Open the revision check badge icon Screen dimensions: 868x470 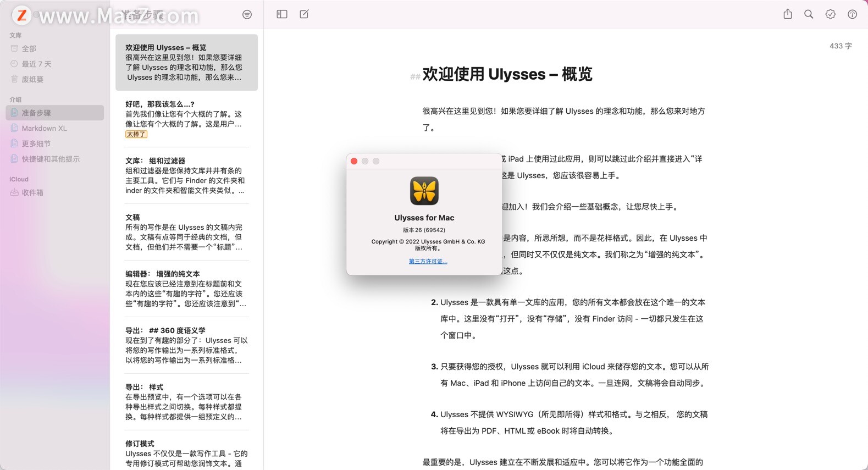pos(831,14)
